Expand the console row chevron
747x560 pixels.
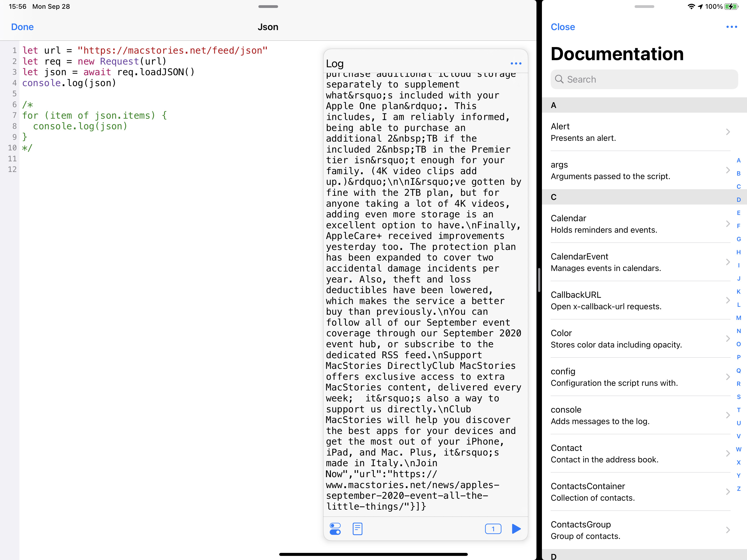tap(728, 415)
